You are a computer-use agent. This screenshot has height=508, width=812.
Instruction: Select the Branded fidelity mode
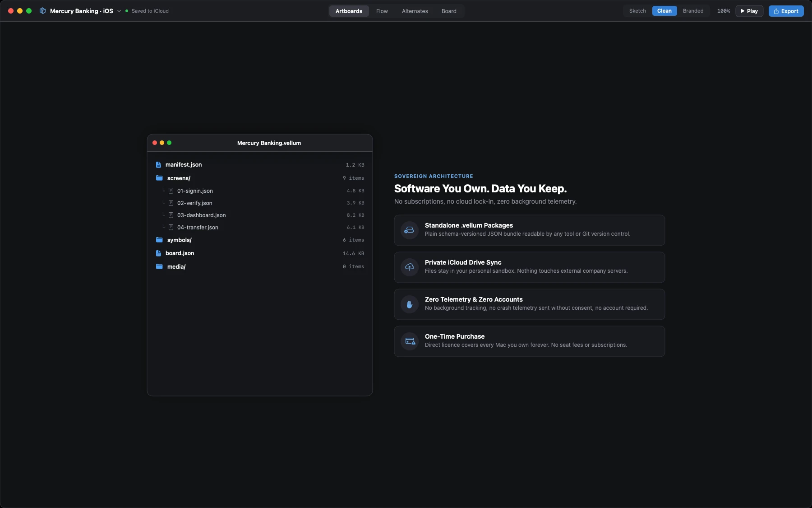tap(693, 11)
